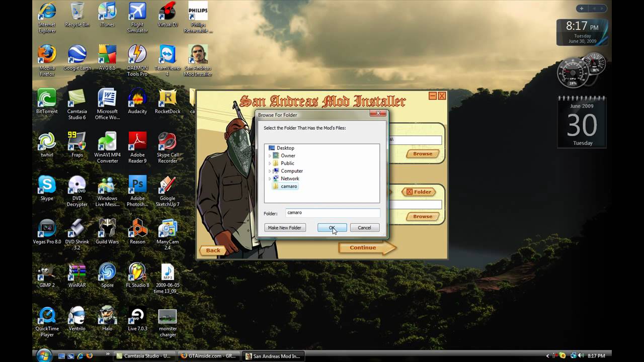Image resolution: width=644 pixels, height=362 pixels.
Task: Open the Windows Start menu orb
Action: [44, 355]
